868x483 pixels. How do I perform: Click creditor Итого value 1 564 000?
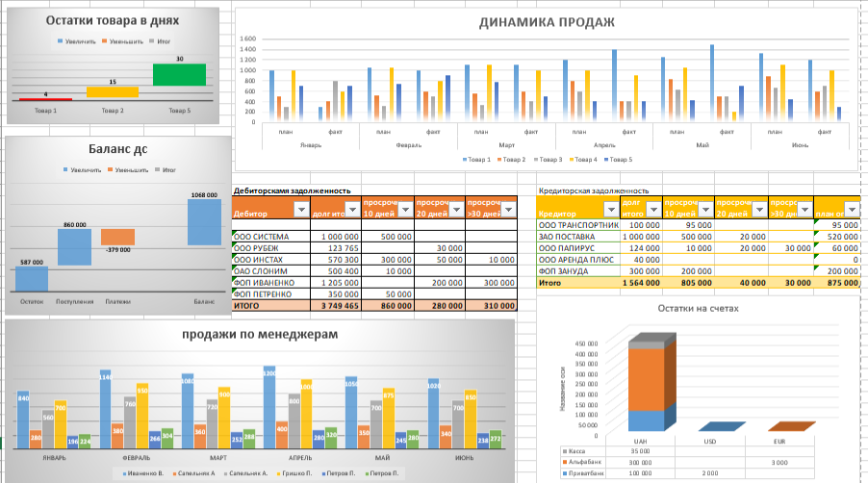click(639, 284)
